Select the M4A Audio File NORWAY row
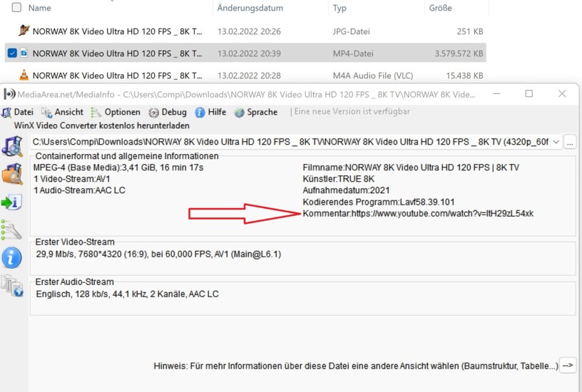Viewport: 582px width, 392px height. pyautogui.click(x=245, y=76)
